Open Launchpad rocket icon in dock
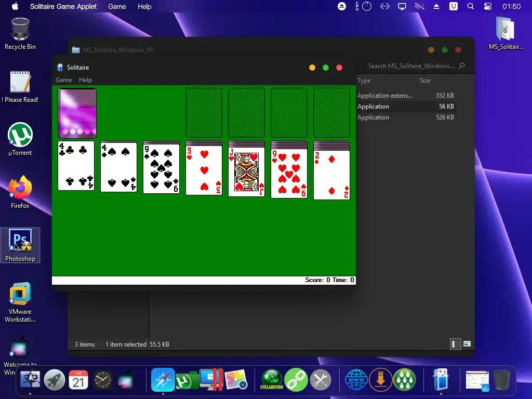 click(x=54, y=380)
